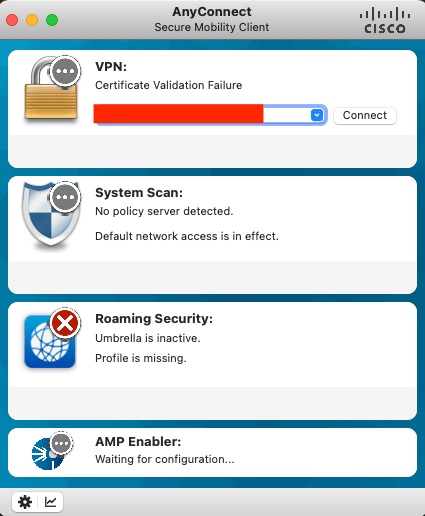Click the pending badge on AMP Enabler
The image size is (425, 516).
61,443
